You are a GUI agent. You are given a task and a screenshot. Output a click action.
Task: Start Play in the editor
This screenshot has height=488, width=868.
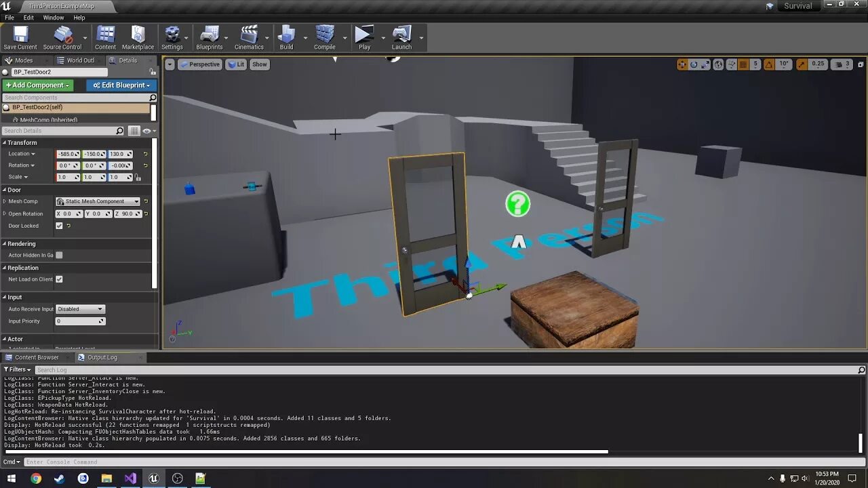(x=365, y=38)
